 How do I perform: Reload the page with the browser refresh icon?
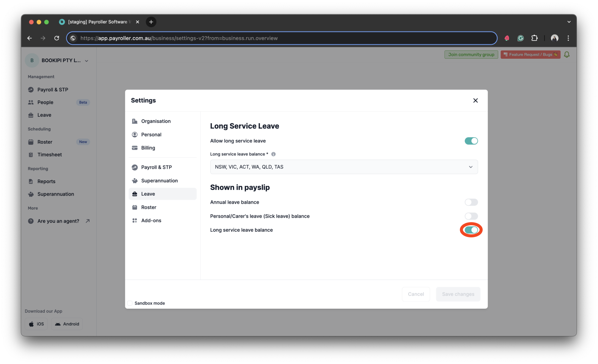[57, 38]
